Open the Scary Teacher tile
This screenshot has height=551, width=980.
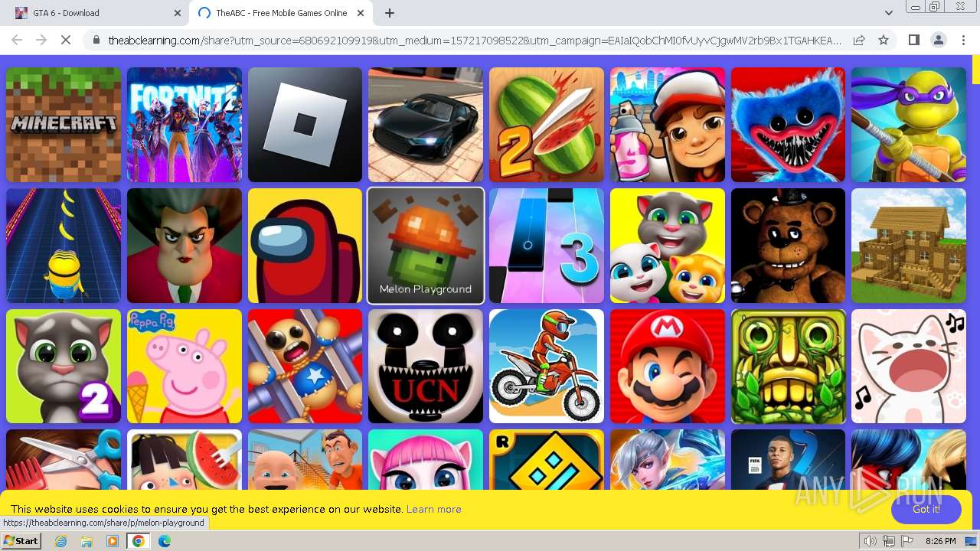185,246
